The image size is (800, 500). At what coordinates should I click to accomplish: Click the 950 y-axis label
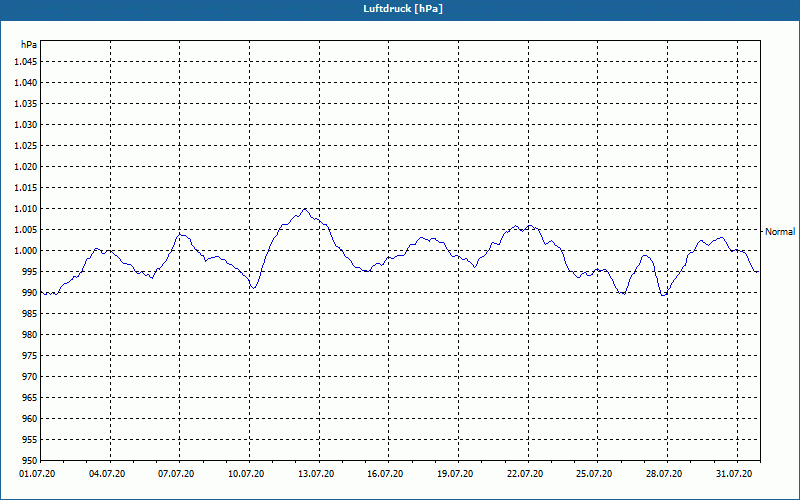[x=30, y=460]
